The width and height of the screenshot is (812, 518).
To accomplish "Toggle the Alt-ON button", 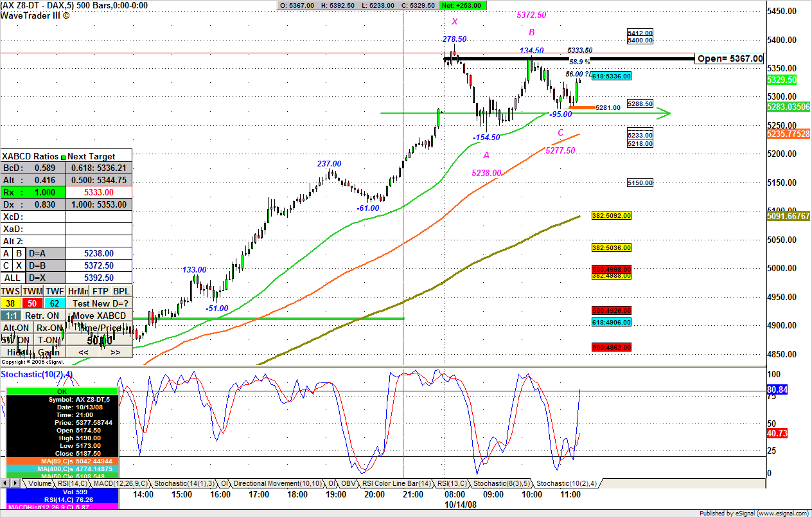I will (16, 328).
